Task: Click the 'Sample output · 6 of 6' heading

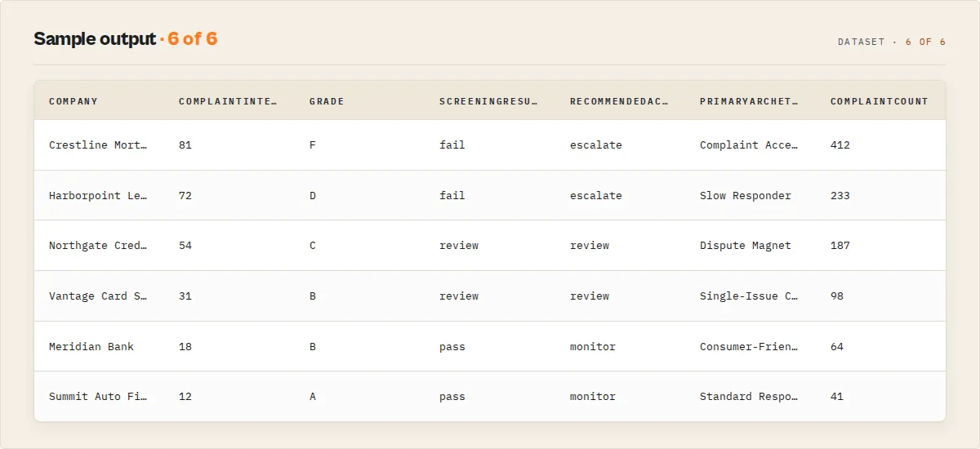Action: 125,38
